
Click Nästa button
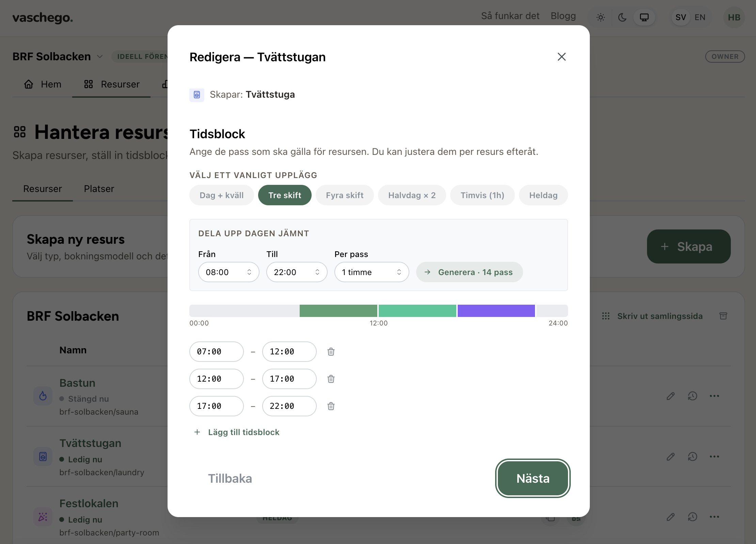533,478
